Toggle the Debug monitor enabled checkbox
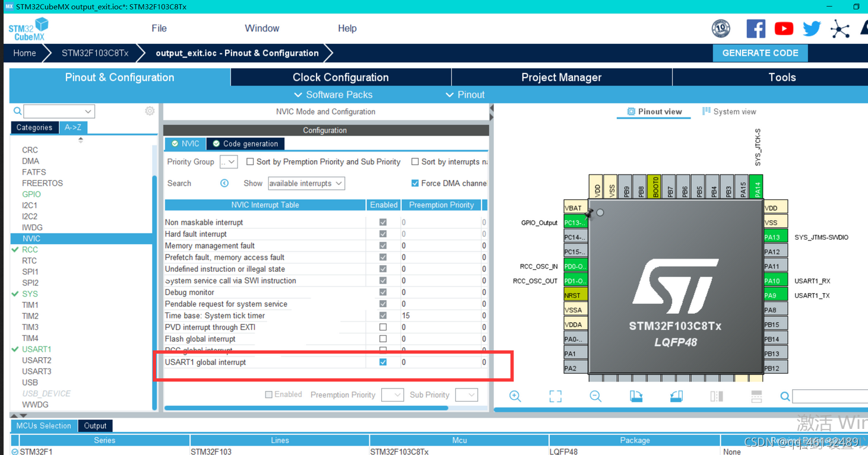This screenshot has height=455, width=868. (383, 292)
